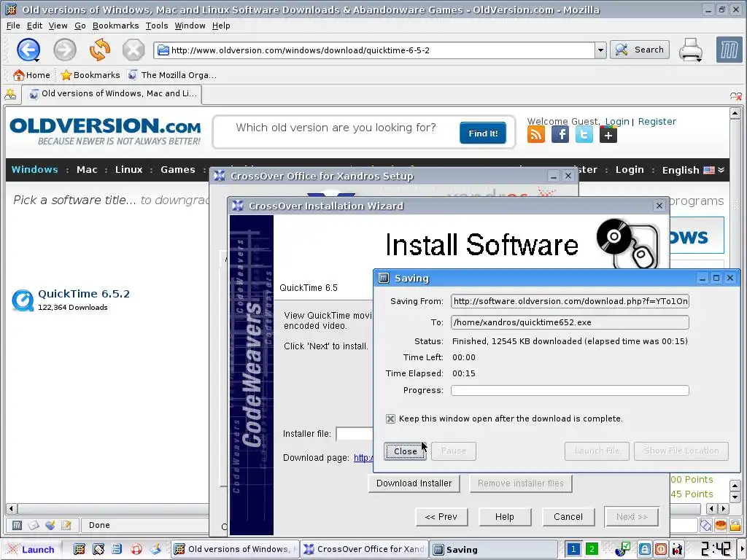Select the Old versions of Windows browser tab

(x=112, y=94)
